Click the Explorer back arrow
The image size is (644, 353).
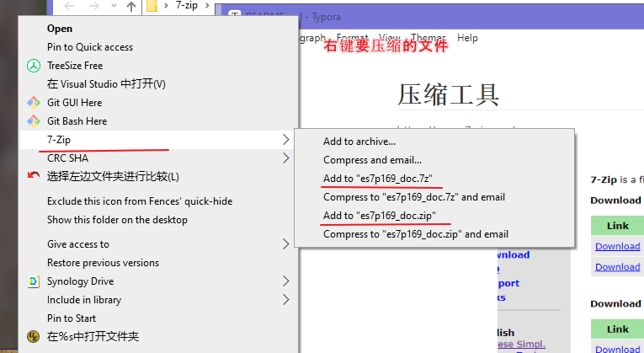tap(69, 6)
